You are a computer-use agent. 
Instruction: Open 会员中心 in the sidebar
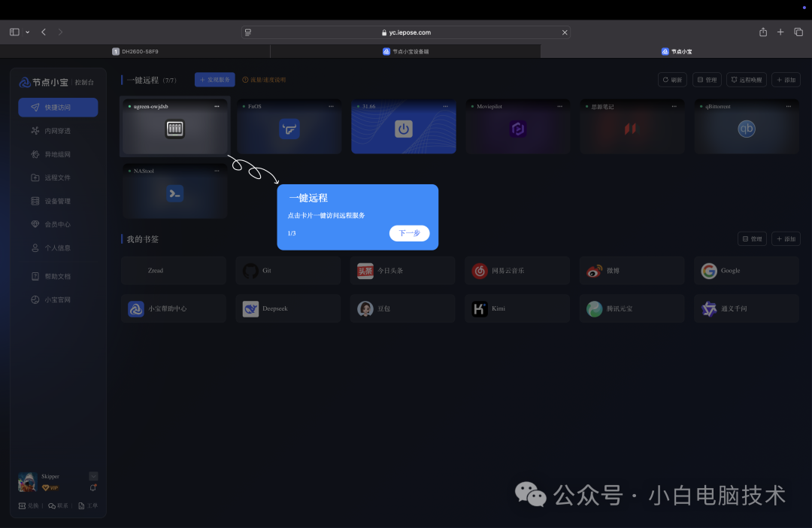point(58,224)
